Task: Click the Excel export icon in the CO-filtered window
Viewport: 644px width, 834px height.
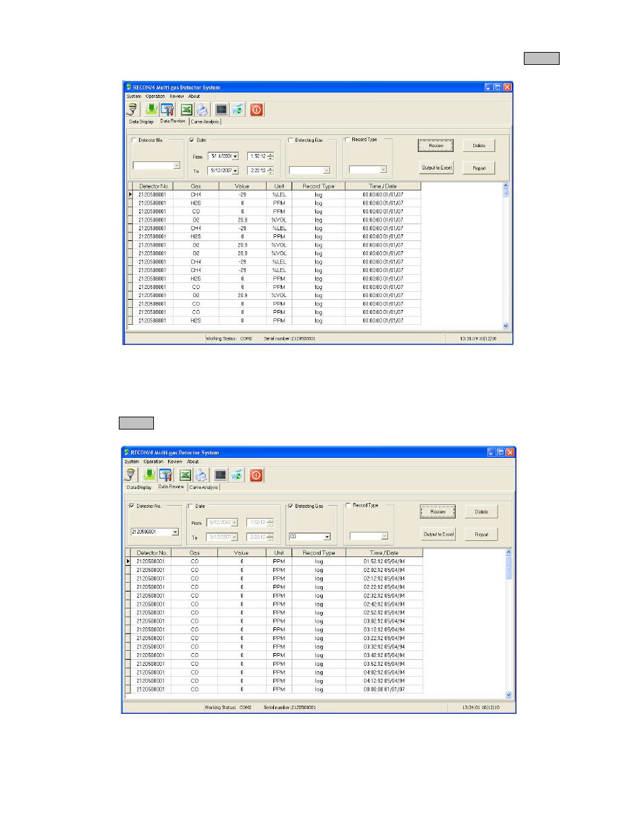Action: 185,475
